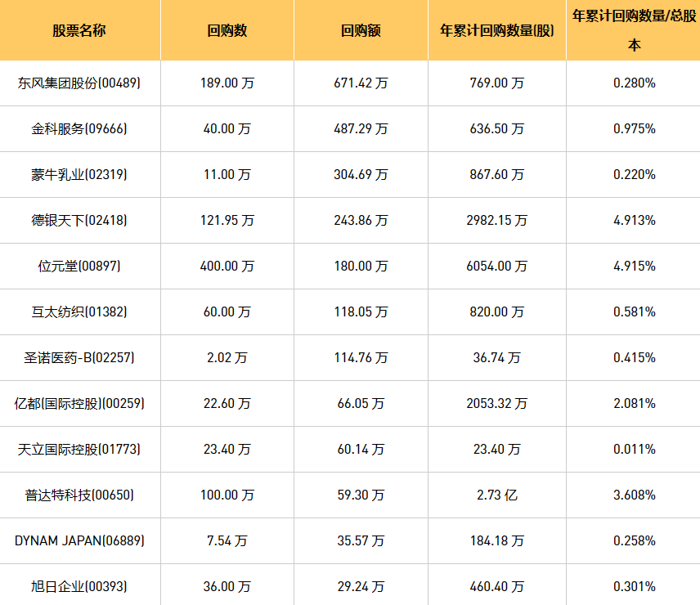This screenshot has width=700, height=605.
Task: Select the 位元堂(00897) stock name
Action: [x=79, y=267]
